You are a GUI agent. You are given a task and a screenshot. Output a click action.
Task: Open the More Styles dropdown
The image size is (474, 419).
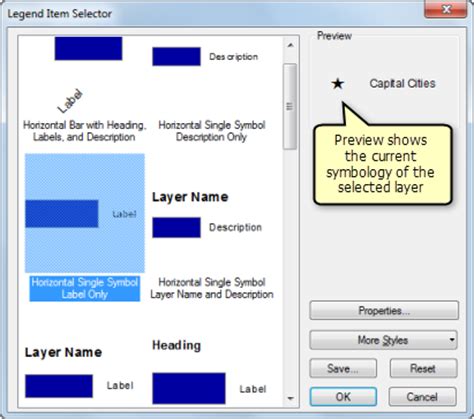(x=383, y=340)
